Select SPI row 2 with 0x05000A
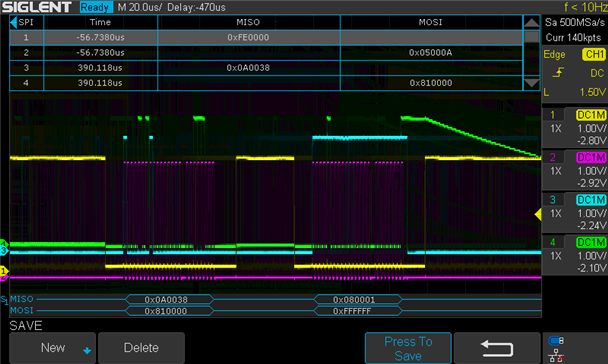 pyautogui.click(x=266, y=53)
